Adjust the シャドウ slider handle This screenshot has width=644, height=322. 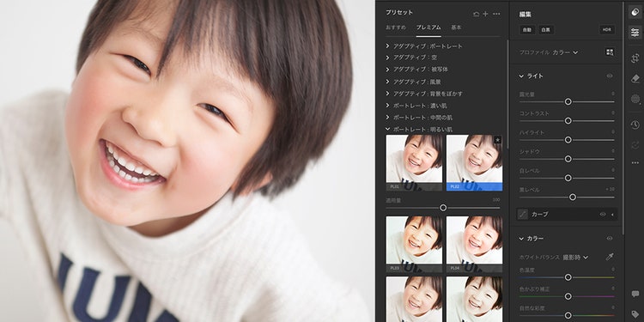click(568, 159)
